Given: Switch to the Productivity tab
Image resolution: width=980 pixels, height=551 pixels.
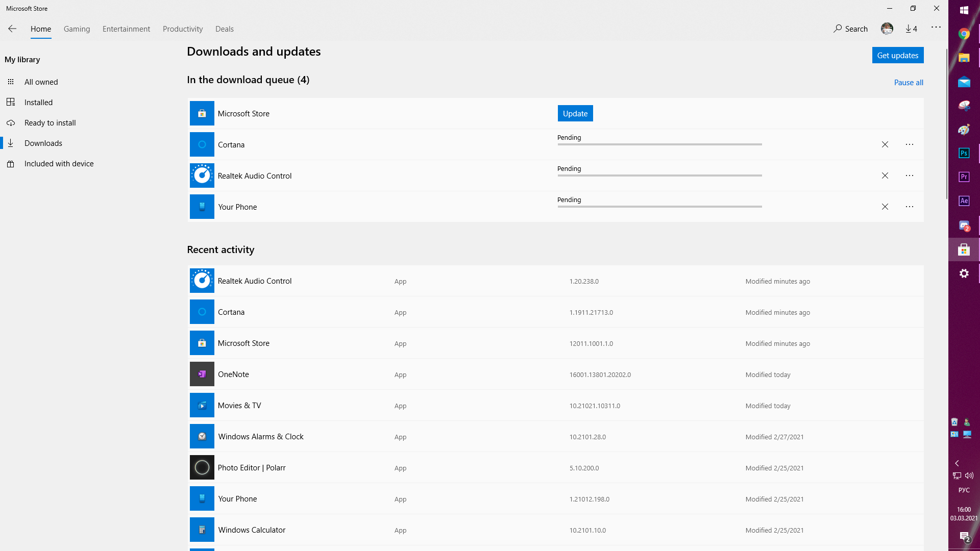Looking at the screenshot, I should [183, 29].
